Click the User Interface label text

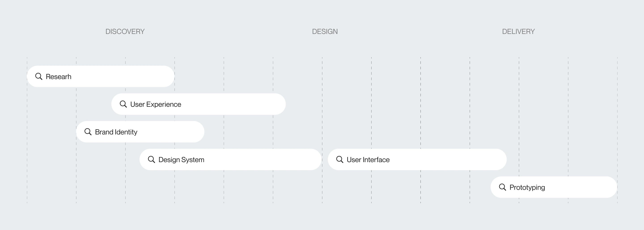[x=368, y=160]
